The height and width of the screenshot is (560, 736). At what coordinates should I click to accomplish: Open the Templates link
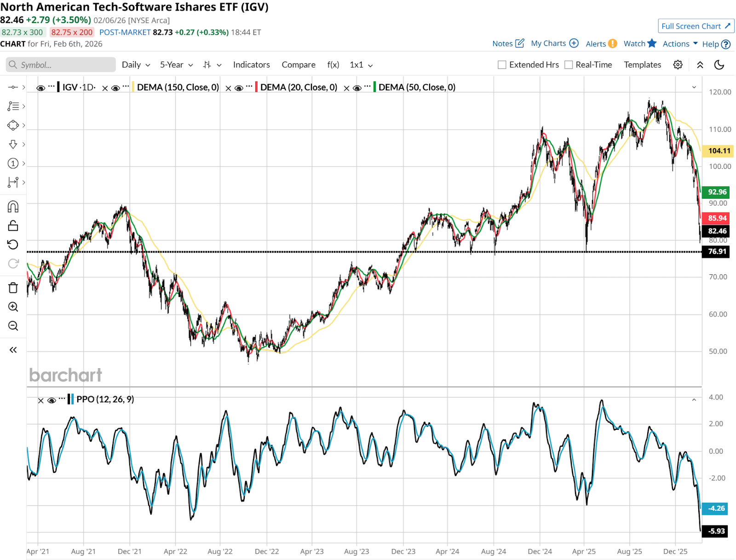(642, 65)
